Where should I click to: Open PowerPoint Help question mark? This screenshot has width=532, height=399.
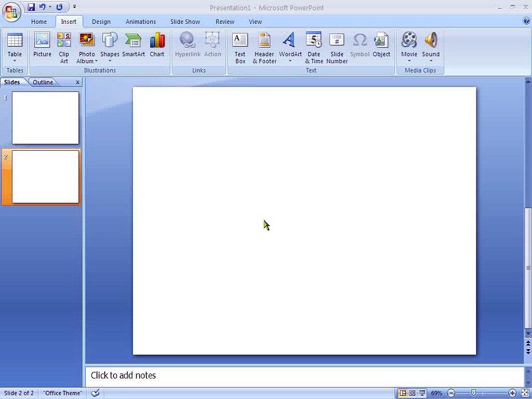tap(526, 21)
